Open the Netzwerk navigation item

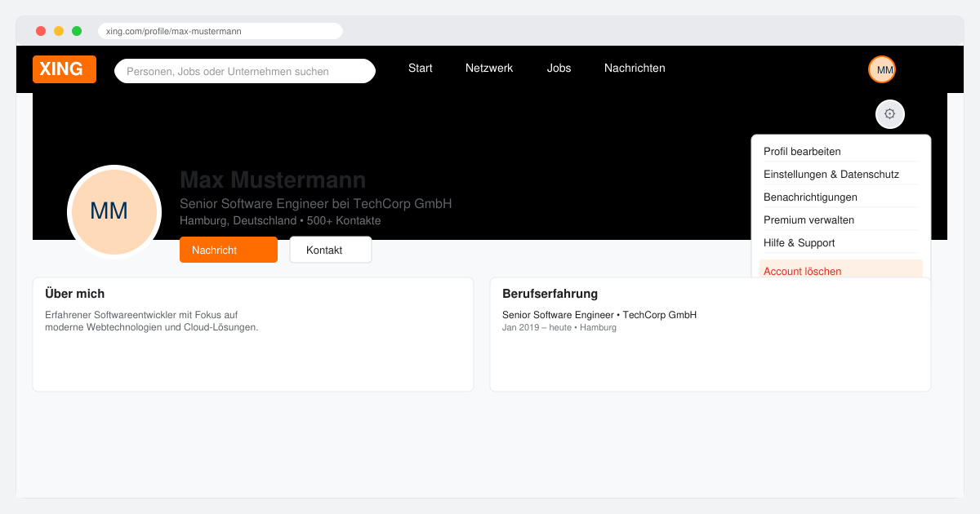[489, 69]
